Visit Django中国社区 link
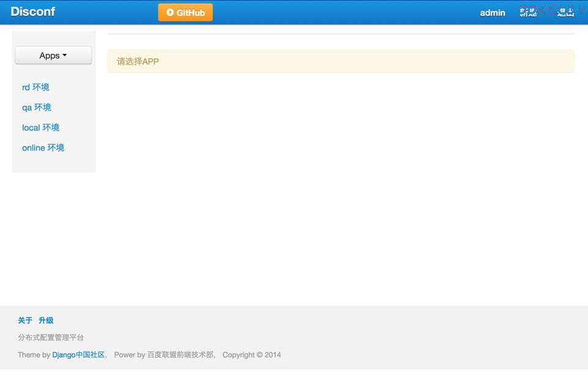This screenshot has width=588, height=389. click(78, 355)
